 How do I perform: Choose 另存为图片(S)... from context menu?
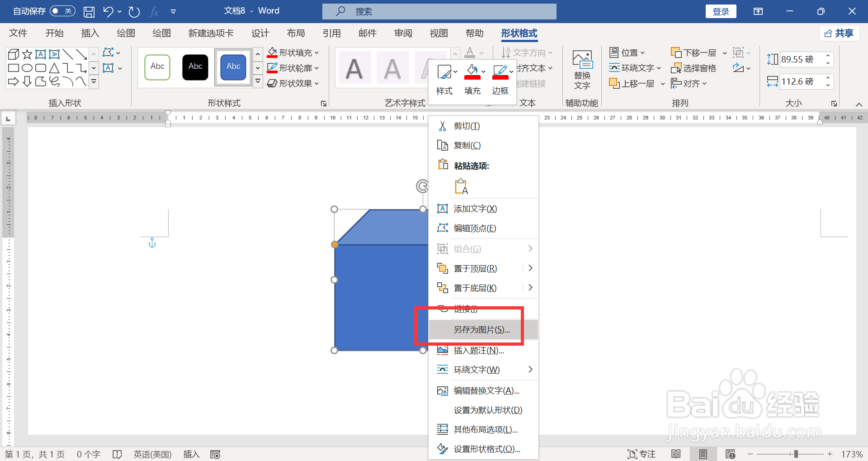[483, 329]
